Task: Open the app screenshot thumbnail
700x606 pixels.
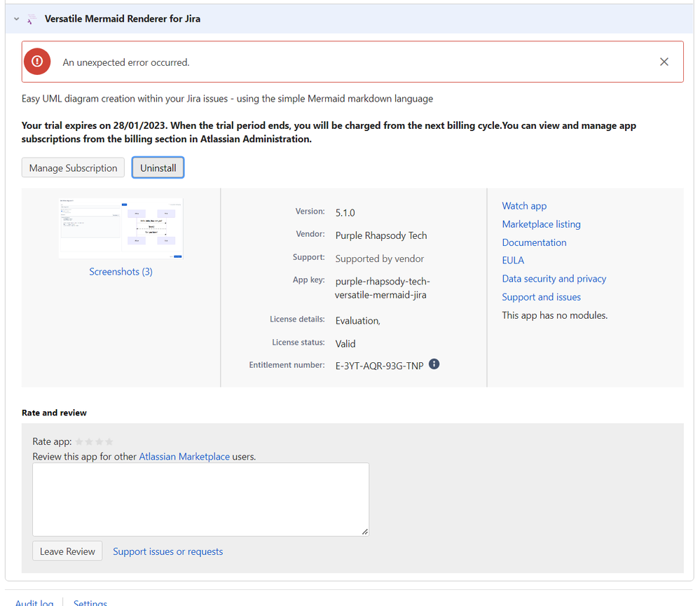Action: (x=121, y=228)
